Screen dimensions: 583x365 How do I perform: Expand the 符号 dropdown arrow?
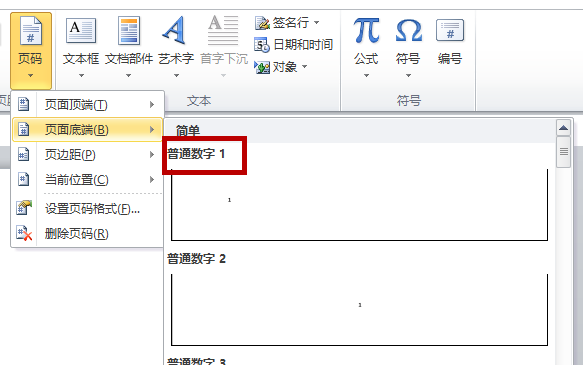pos(408,76)
